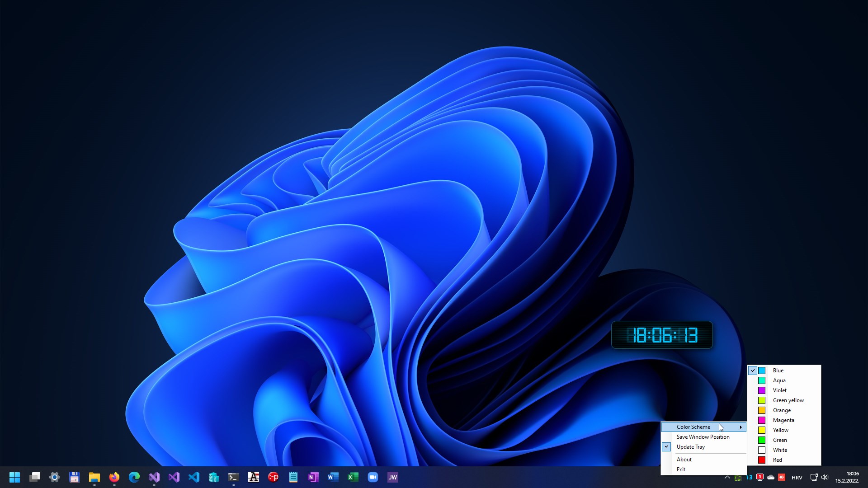Choose Exit from the context menu
This screenshot has height=488, width=868.
[704, 469]
